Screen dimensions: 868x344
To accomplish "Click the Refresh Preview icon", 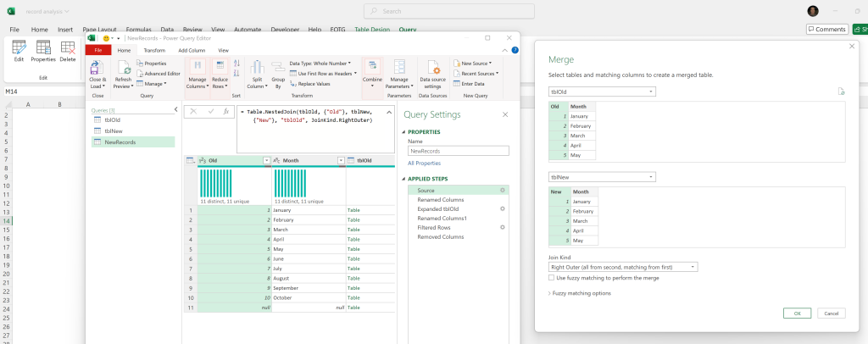I will coord(124,69).
